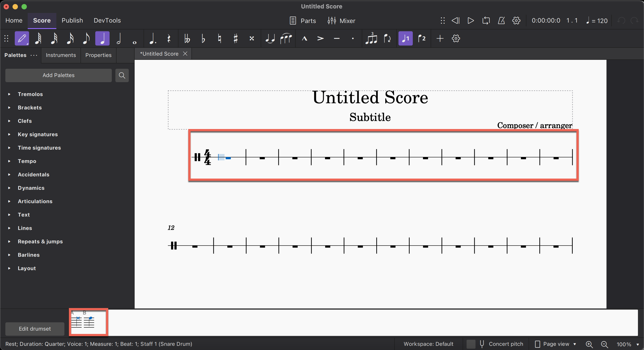Screen dimensions: 644x350
Task: Open the Page view dropdown
Action: (559, 344)
